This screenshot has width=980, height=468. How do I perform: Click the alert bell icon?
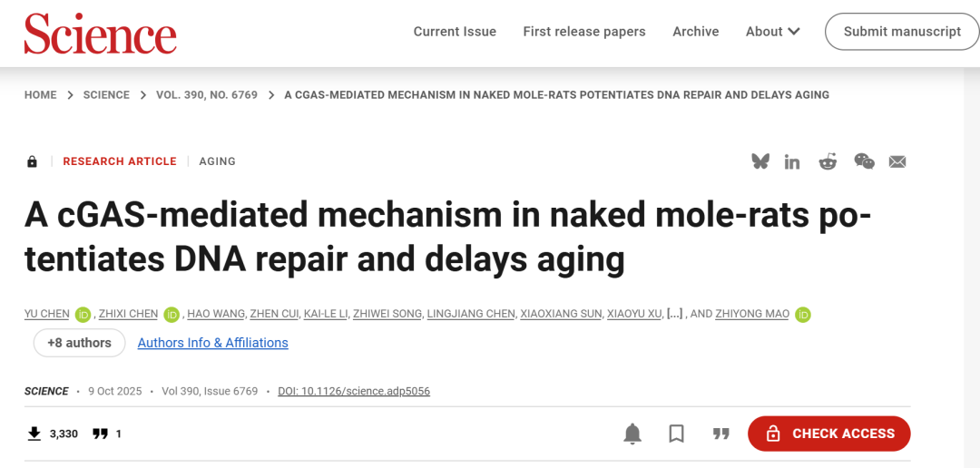pyautogui.click(x=632, y=434)
